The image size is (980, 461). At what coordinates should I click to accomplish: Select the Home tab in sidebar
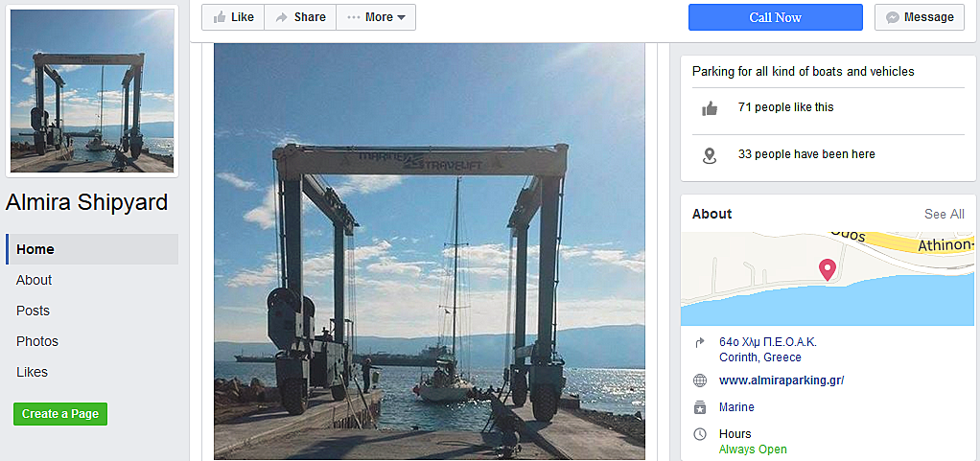(92, 249)
